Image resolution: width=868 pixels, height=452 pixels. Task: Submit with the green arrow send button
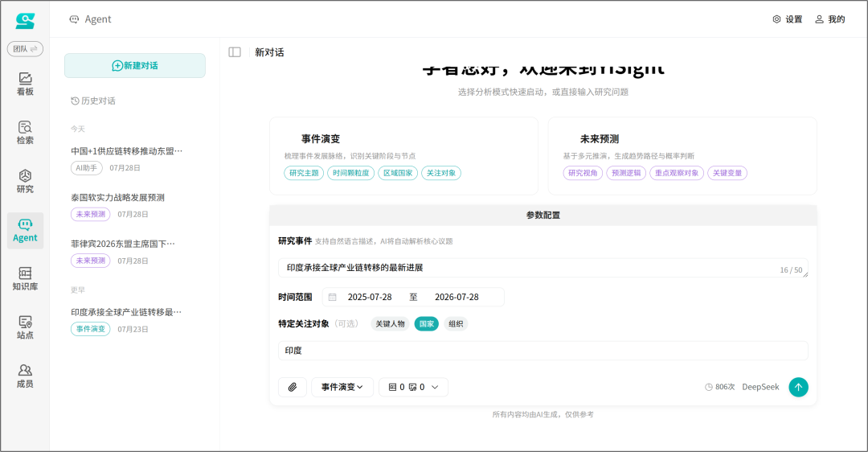pos(798,387)
